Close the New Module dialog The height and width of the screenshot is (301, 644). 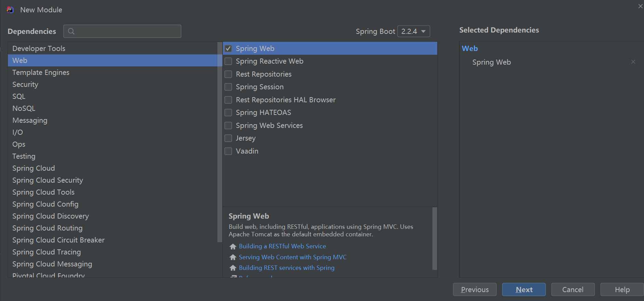pyautogui.click(x=640, y=6)
